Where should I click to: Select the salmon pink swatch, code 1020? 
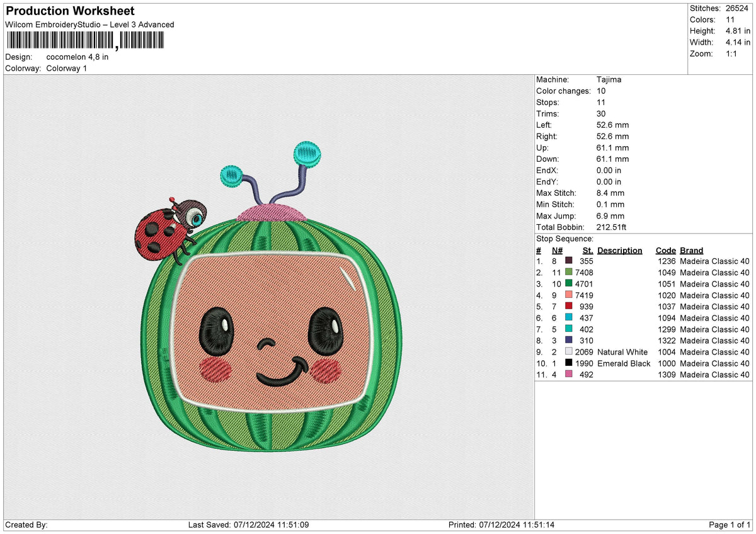coord(569,295)
